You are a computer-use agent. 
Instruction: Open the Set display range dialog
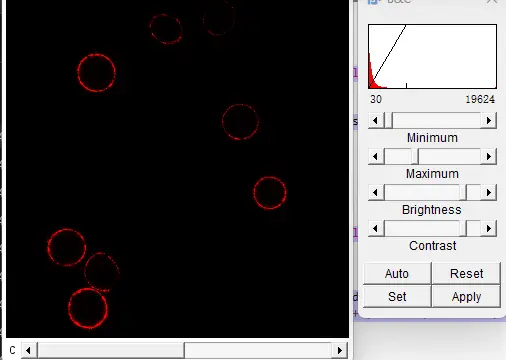coord(397,296)
